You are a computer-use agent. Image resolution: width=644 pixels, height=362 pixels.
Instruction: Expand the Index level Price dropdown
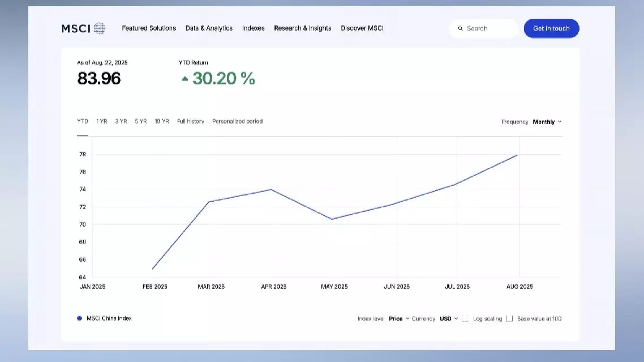pos(398,319)
